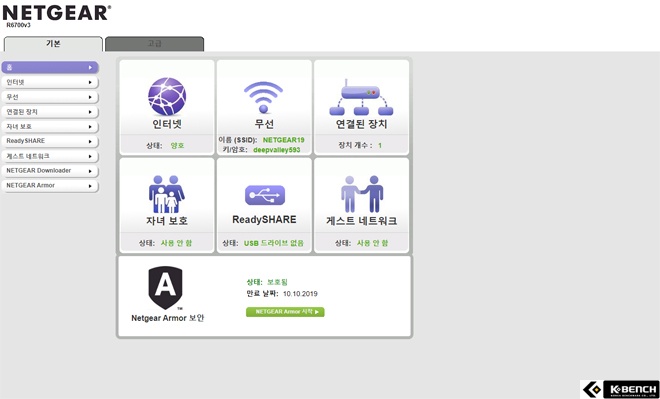Click the arrow on NETGEAR Downloader item
Image resolution: width=660 pixels, height=399 pixels.
click(90, 171)
